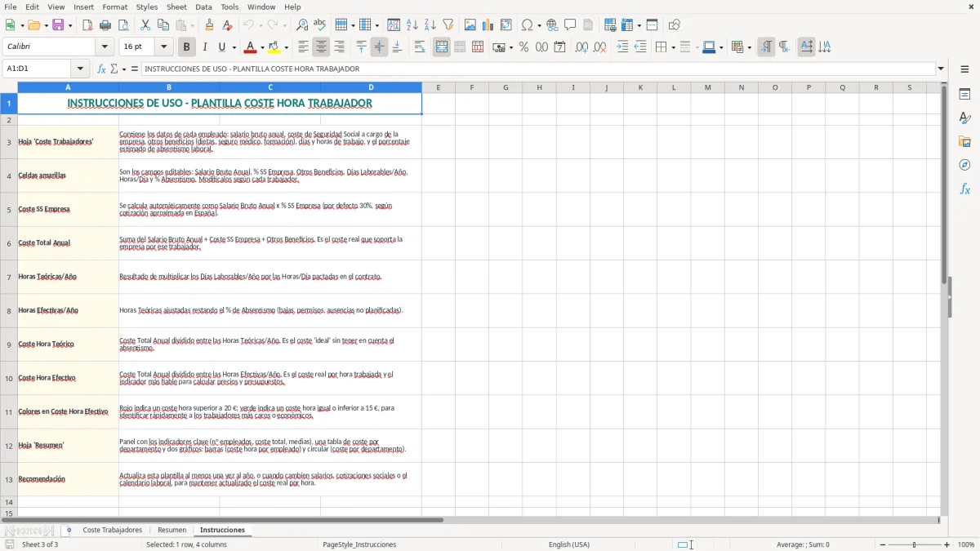
Task: Select row 7 header
Action: tap(9, 277)
